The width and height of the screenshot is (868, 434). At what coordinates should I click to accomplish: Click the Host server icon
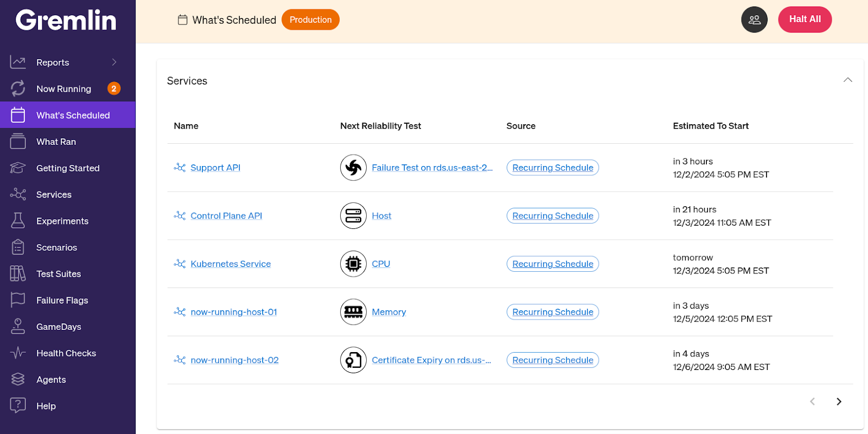pos(353,216)
